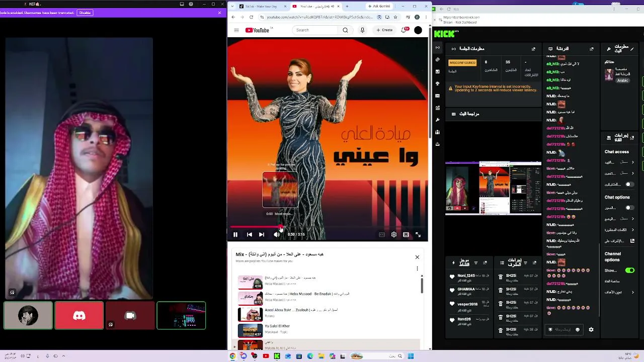Viewport: 644px width, 362px height.
Task: Toggle the first Chat options switch
Action: click(629, 208)
